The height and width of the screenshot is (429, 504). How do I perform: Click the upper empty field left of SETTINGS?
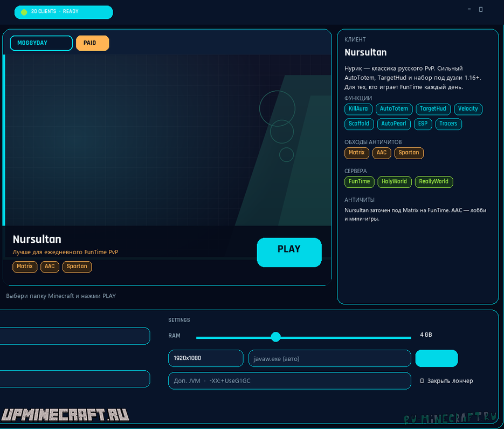coord(75,336)
